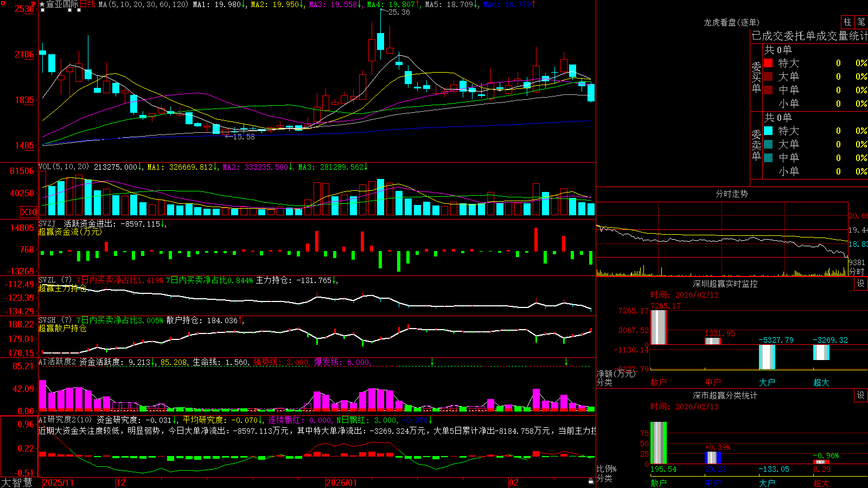
Task: Click the SVSH 散户持仓 indicator label
Action: pyautogui.click(x=48, y=320)
